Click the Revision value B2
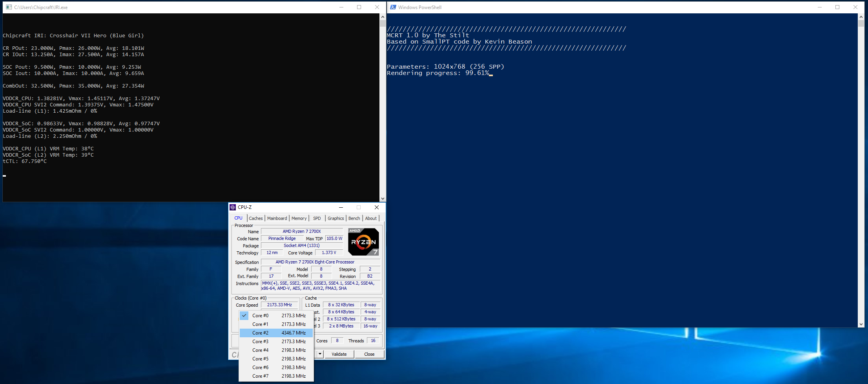The height and width of the screenshot is (384, 868). (370, 276)
